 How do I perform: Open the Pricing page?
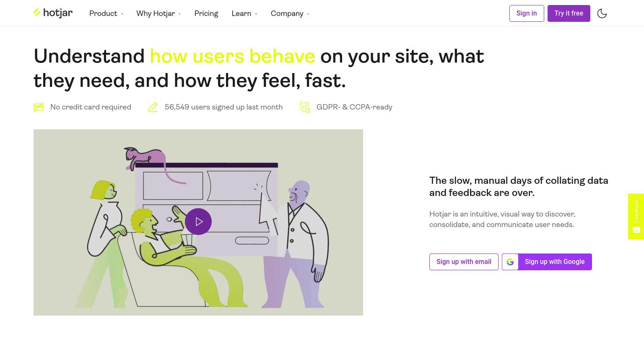point(206,13)
